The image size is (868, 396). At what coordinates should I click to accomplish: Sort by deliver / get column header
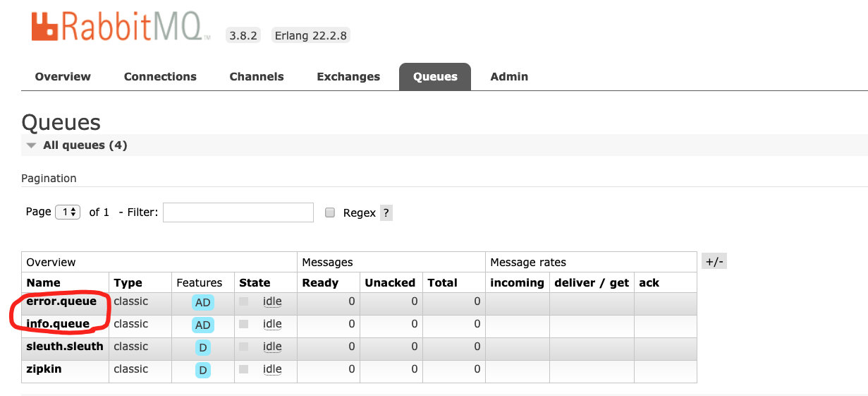pyautogui.click(x=592, y=282)
